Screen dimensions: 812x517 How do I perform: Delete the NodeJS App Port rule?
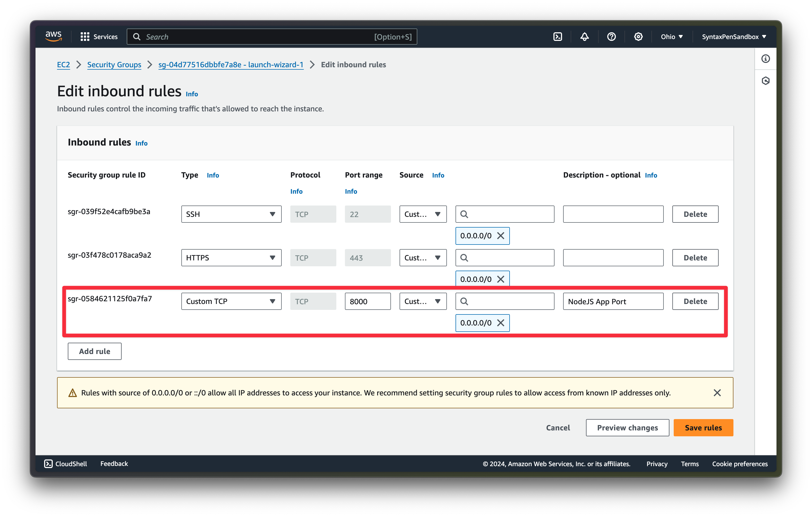coord(695,301)
